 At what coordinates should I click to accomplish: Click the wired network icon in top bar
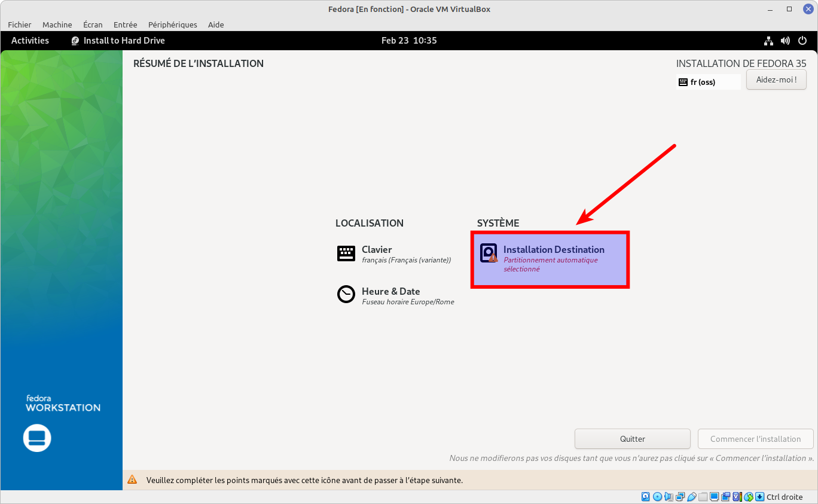769,41
